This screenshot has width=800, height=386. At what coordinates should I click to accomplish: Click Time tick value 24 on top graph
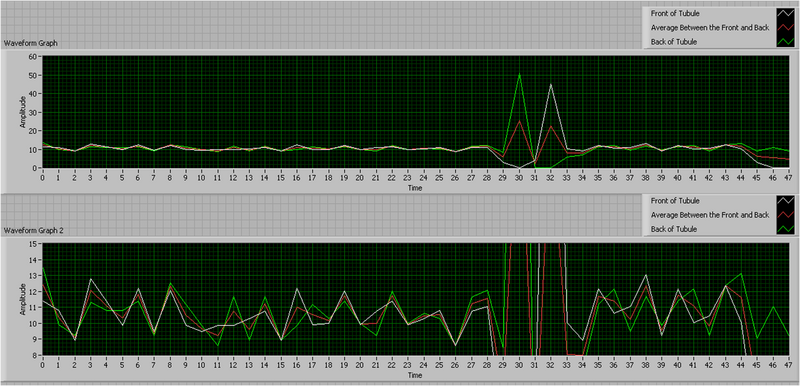pyautogui.click(x=423, y=178)
